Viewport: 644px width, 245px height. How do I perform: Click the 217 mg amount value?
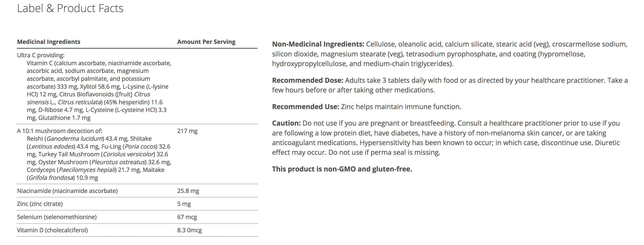(x=187, y=131)
